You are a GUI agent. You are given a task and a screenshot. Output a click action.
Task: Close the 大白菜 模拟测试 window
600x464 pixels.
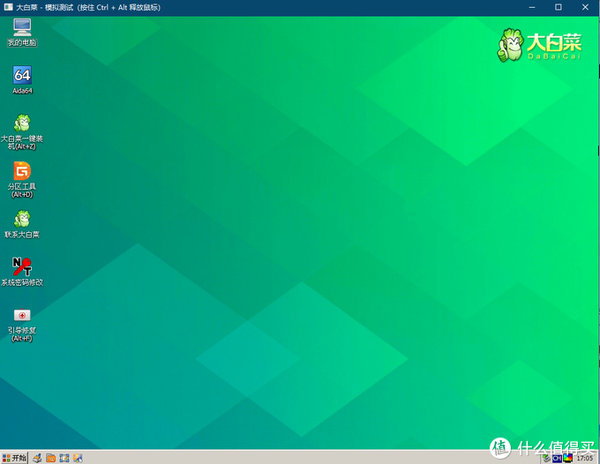point(585,7)
